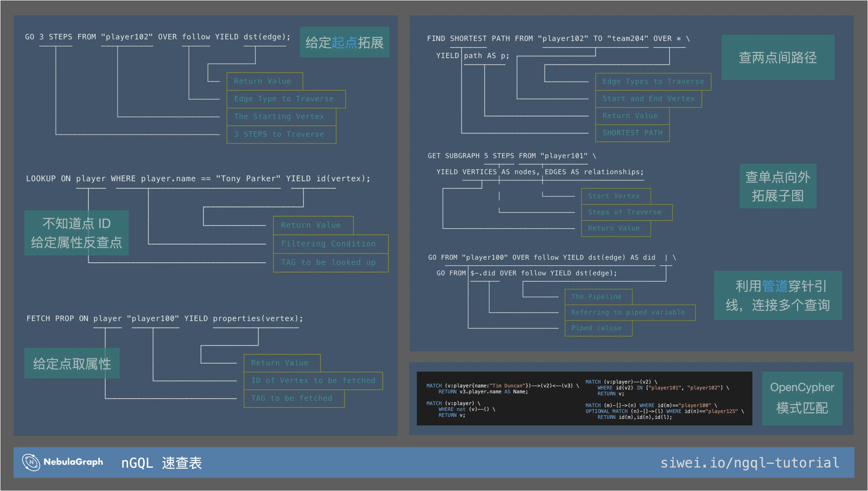
Task: Click the nGQL 速查表 title text
Action: coord(161,463)
